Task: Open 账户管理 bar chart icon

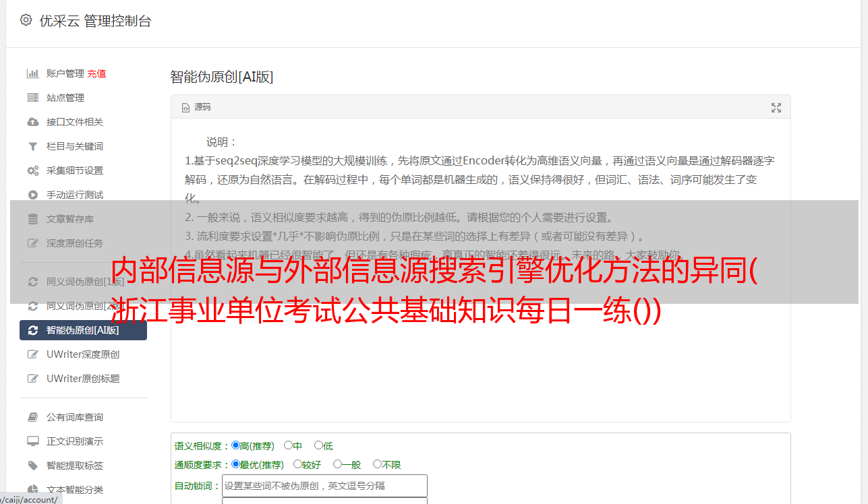Action: pyautogui.click(x=32, y=73)
